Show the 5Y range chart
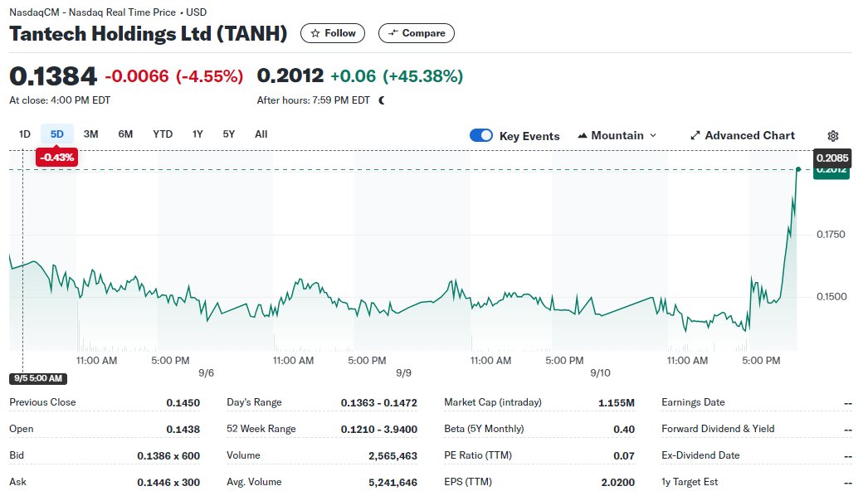Viewport: 868px width, 496px height. [x=229, y=134]
